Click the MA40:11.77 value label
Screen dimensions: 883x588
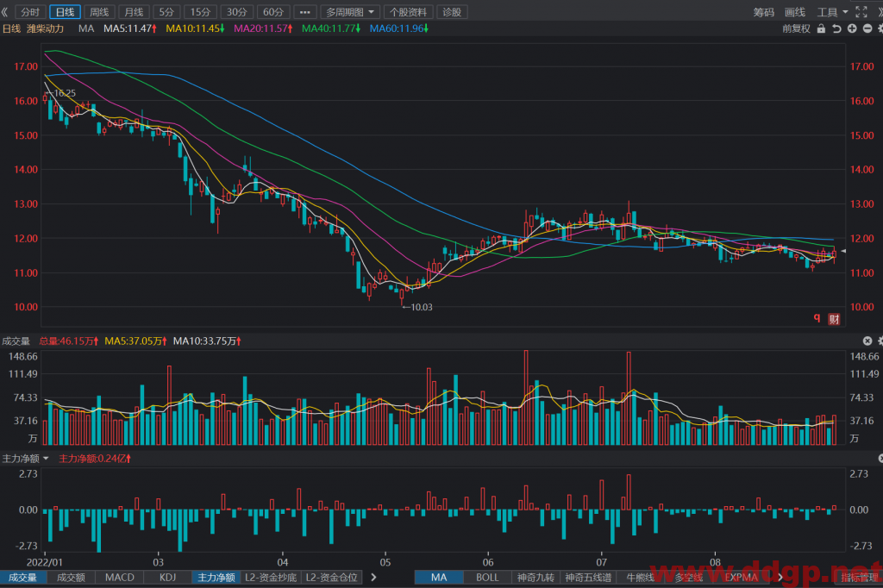331,28
